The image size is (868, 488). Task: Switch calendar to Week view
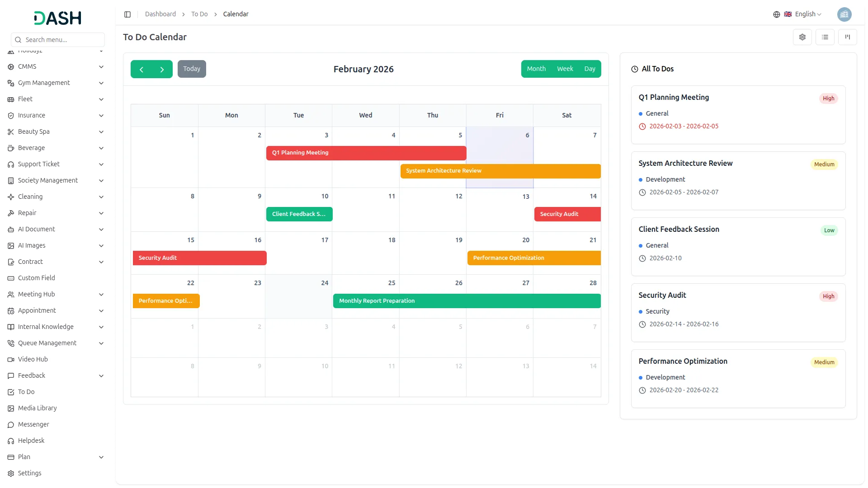click(x=565, y=69)
